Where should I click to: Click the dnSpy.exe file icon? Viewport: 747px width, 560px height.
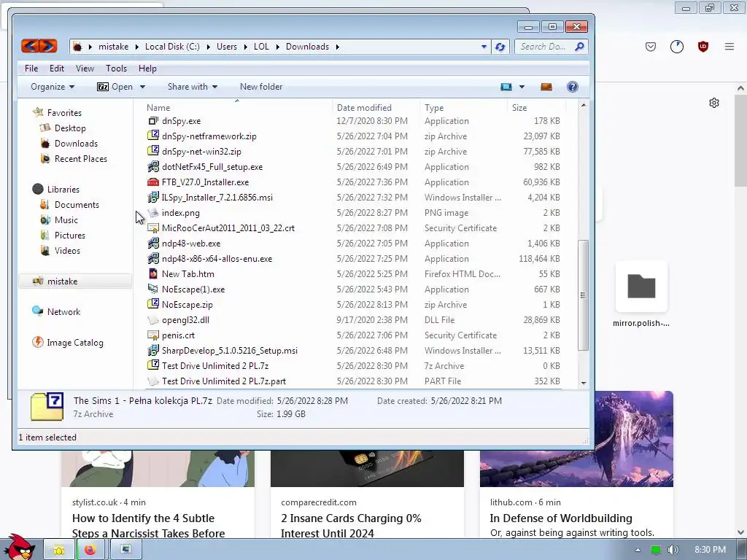153,121
